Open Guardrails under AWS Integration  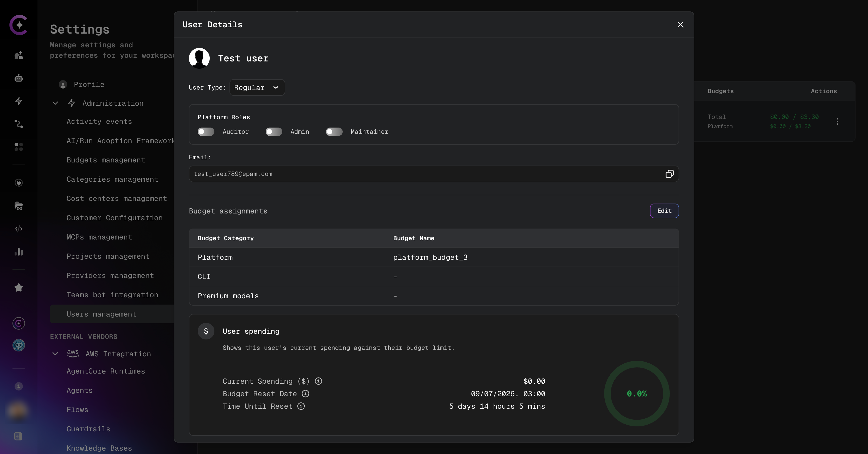(x=88, y=429)
